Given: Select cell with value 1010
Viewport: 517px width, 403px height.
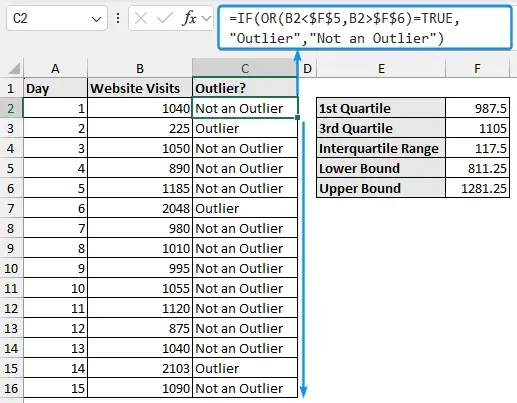Looking at the screenshot, I should point(140,248).
